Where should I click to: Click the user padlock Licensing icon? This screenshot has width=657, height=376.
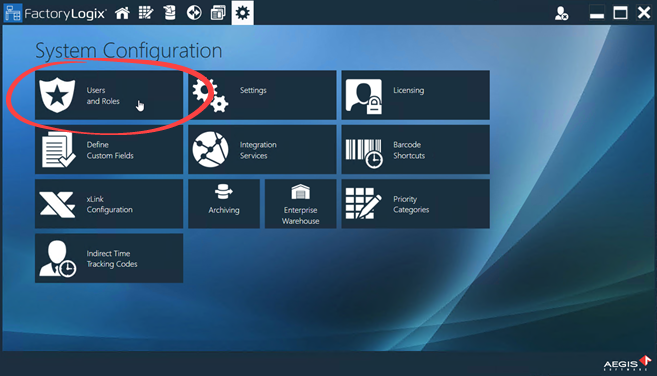(x=364, y=96)
